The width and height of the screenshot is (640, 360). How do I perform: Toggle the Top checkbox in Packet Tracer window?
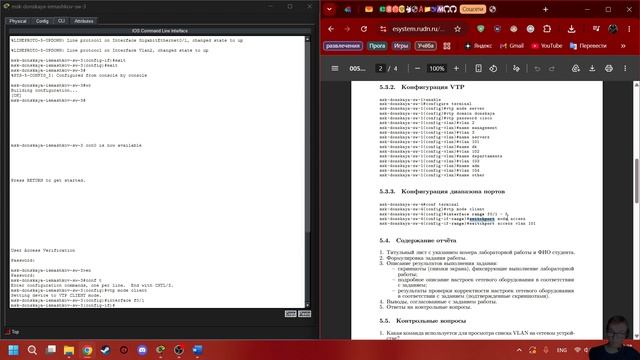tap(8, 332)
